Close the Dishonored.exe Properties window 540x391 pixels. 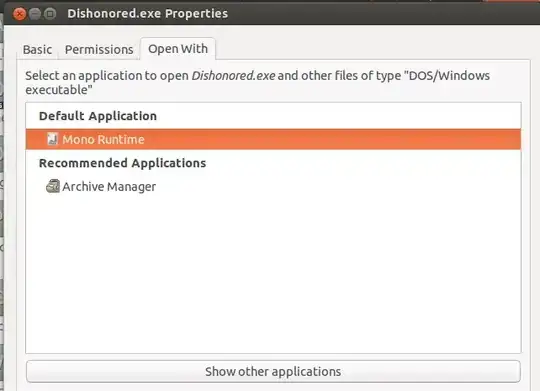click(19, 14)
